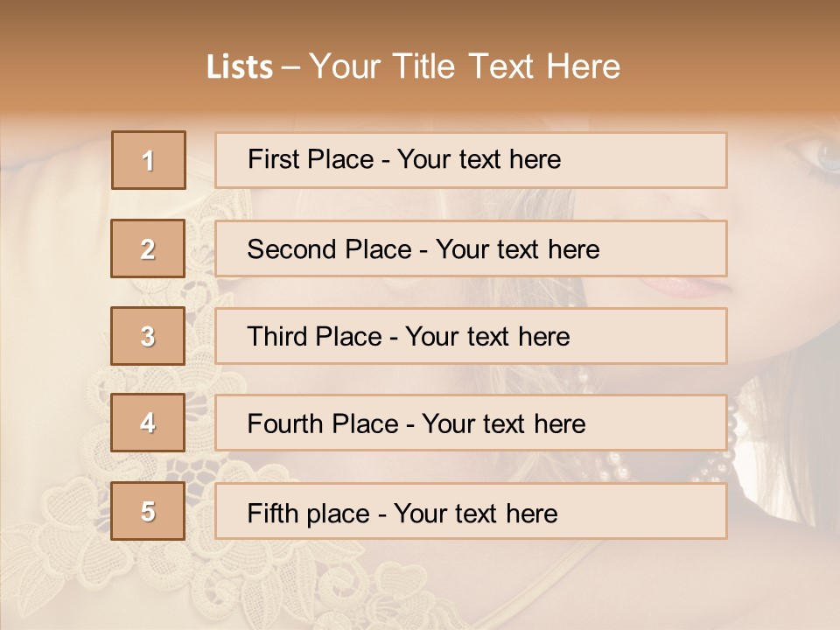Viewport: 840px width, 630px height.
Task: Select the number 4 box
Action: [148, 423]
